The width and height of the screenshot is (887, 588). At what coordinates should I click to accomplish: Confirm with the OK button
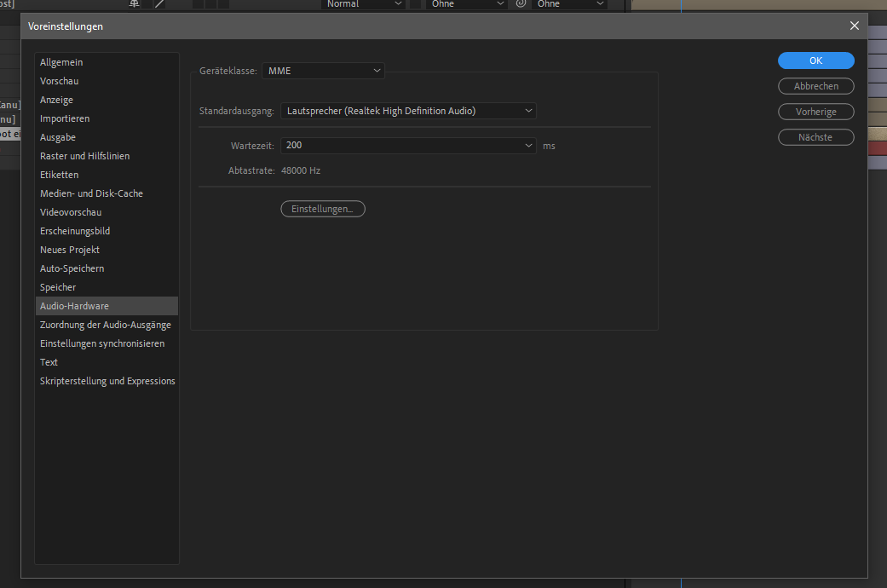tap(815, 61)
